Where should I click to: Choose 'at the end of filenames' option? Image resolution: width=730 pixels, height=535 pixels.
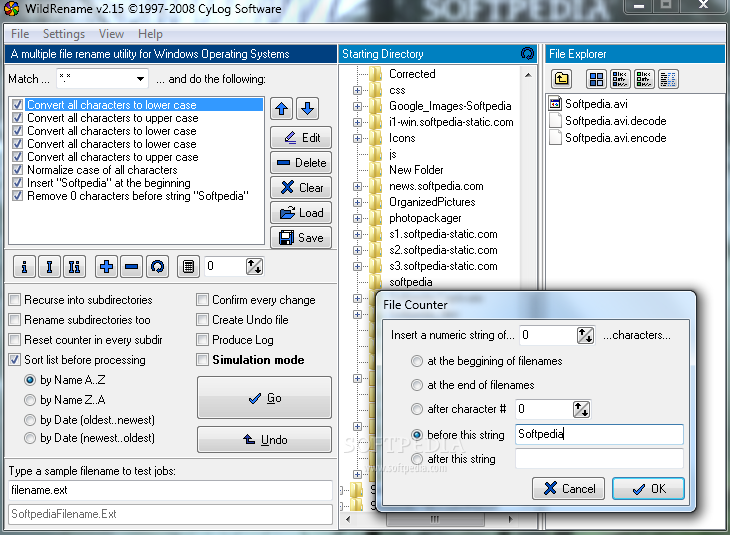pyautogui.click(x=417, y=385)
